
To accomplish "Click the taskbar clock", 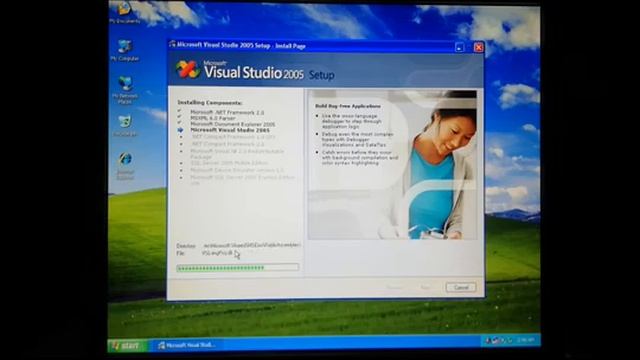I will pyautogui.click(x=525, y=340).
